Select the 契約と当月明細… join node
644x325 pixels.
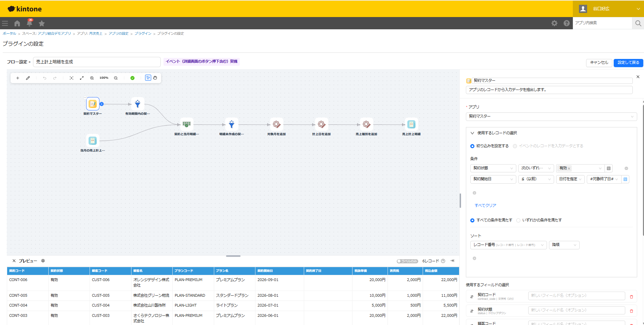tap(187, 124)
